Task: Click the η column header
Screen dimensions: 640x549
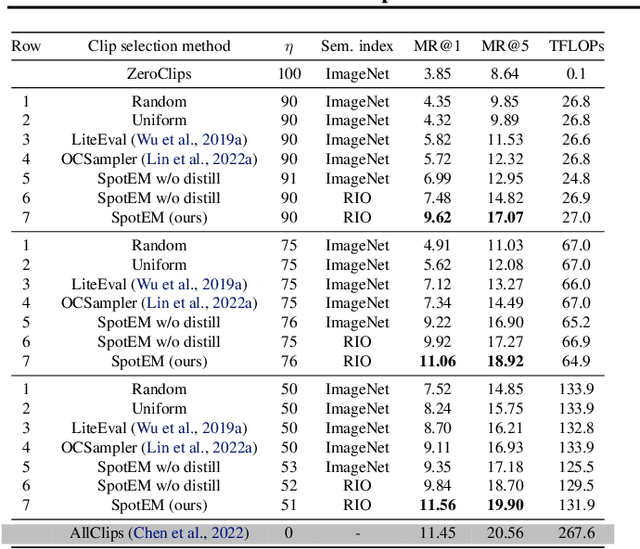Action: pyautogui.click(x=289, y=46)
